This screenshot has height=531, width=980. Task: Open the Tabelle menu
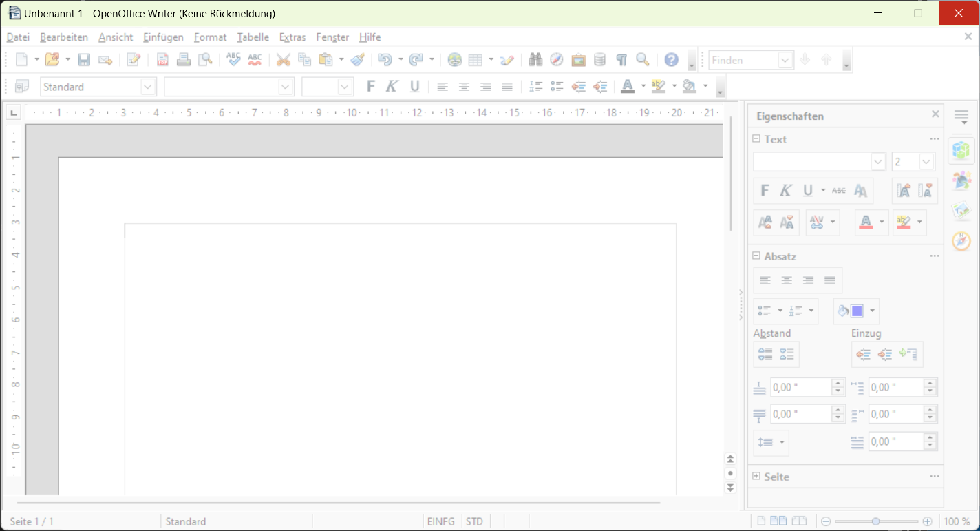point(253,37)
